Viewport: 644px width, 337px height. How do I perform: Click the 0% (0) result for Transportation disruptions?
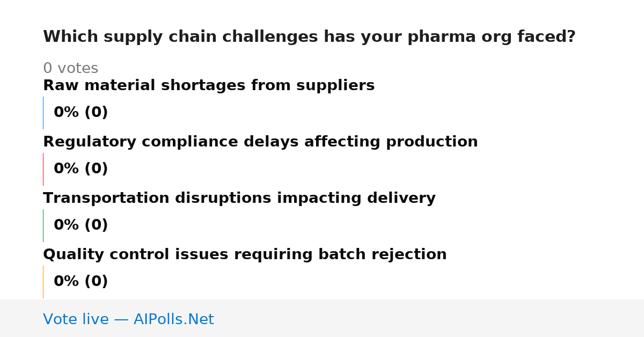pyautogui.click(x=81, y=225)
